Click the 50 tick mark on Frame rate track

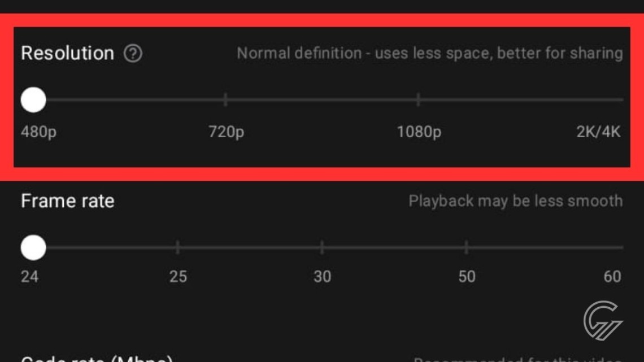[467, 247]
